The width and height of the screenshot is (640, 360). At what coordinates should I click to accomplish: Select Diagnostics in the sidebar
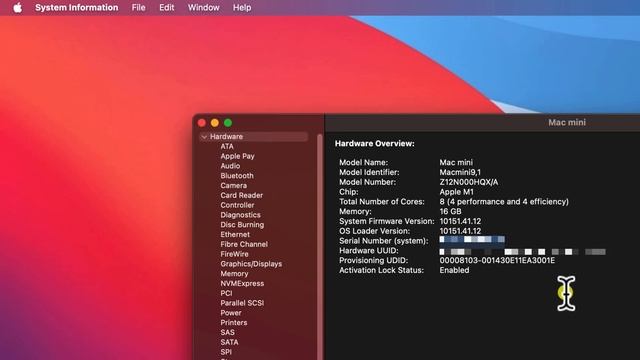tap(240, 215)
